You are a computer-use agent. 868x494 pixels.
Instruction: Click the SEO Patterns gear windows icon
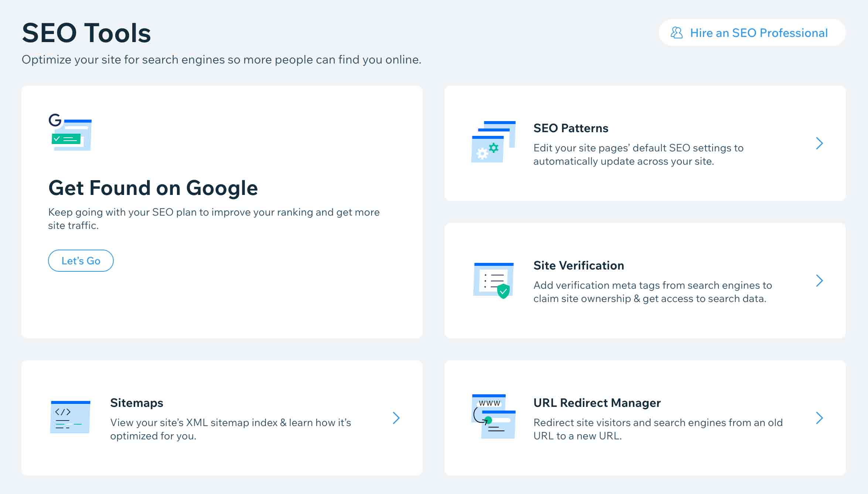click(493, 142)
